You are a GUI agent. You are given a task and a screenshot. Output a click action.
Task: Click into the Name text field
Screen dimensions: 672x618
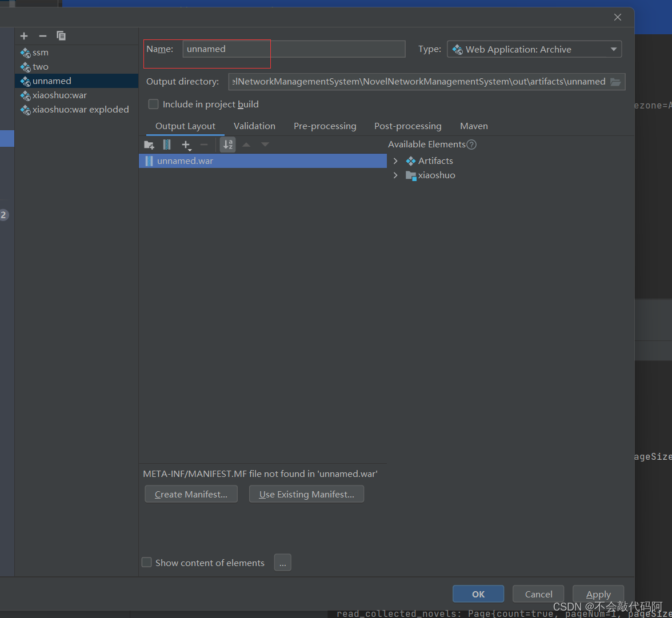[x=294, y=49]
